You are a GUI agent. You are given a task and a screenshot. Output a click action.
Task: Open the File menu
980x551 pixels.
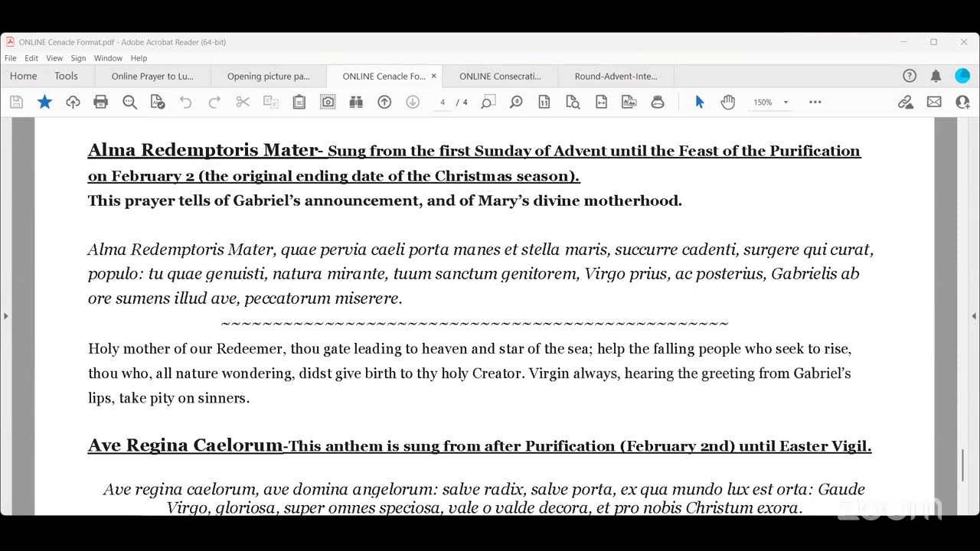point(11,58)
